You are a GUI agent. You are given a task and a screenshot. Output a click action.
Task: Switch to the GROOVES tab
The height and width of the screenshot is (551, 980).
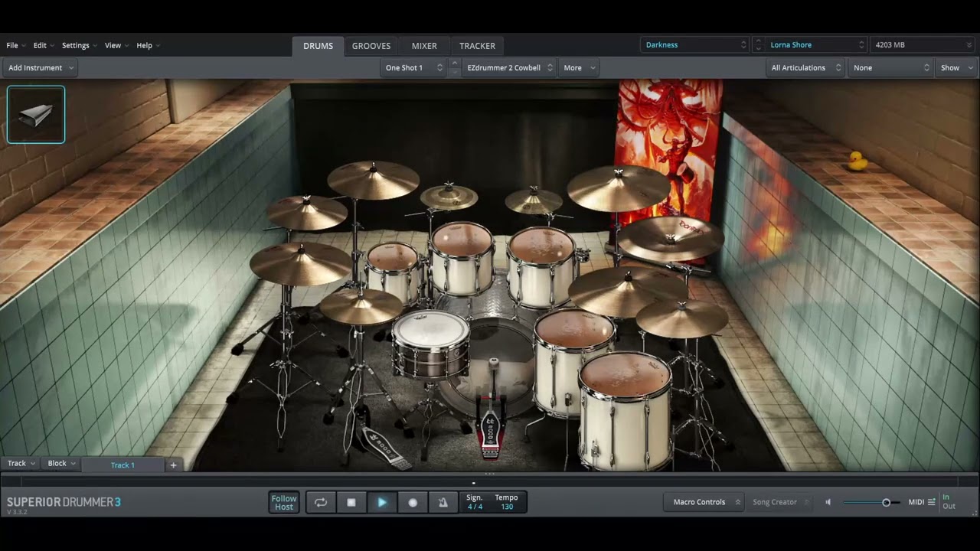[371, 46]
